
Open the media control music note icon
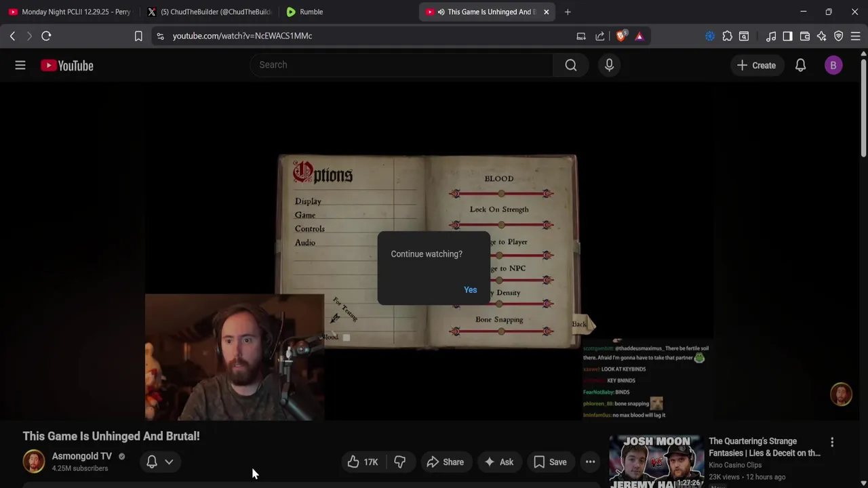[x=771, y=36]
